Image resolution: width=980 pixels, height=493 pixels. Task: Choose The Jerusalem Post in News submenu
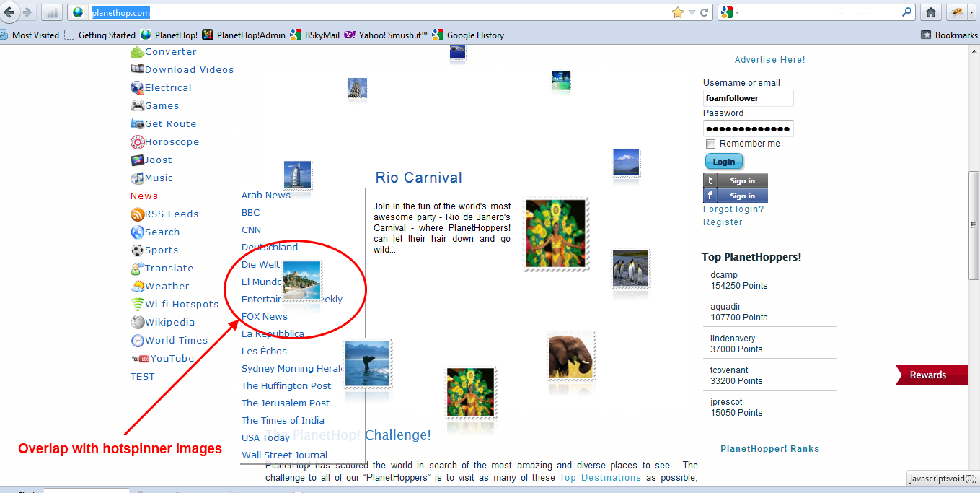(x=286, y=403)
